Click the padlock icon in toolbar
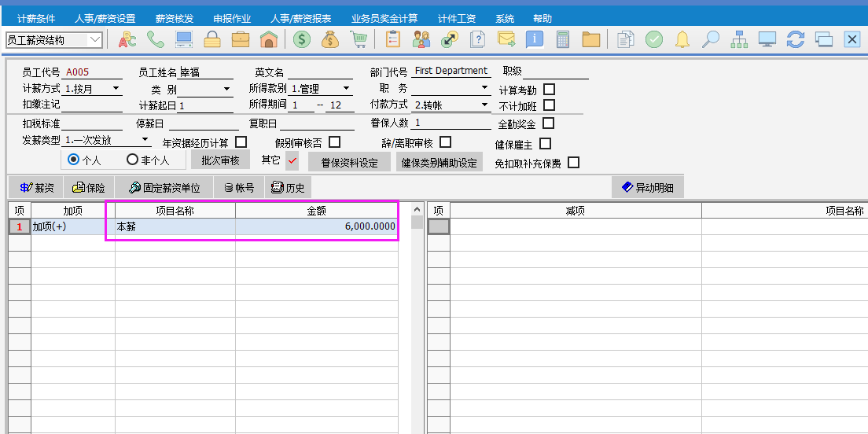This screenshot has height=434, width=868. click(212, 39)
